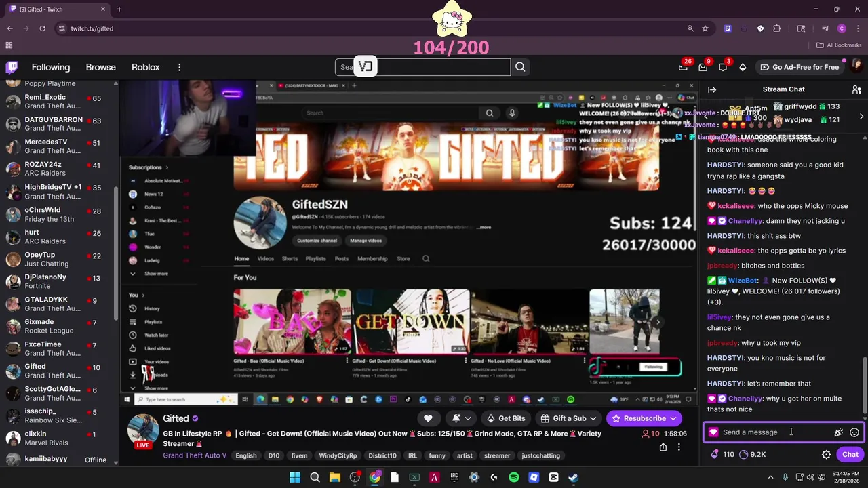Open the chat community users icon
The width and height of the screenshot is (868, 488).
coord(856,89)
